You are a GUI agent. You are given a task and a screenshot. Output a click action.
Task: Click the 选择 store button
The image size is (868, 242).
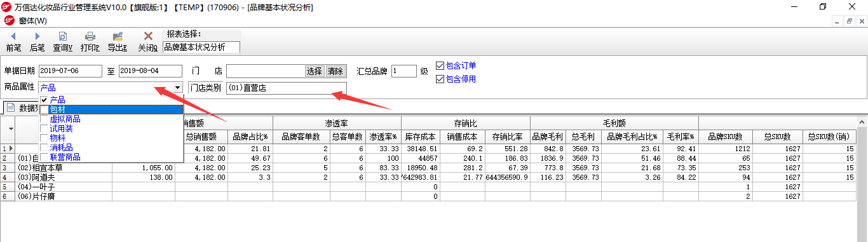point(315,71)
